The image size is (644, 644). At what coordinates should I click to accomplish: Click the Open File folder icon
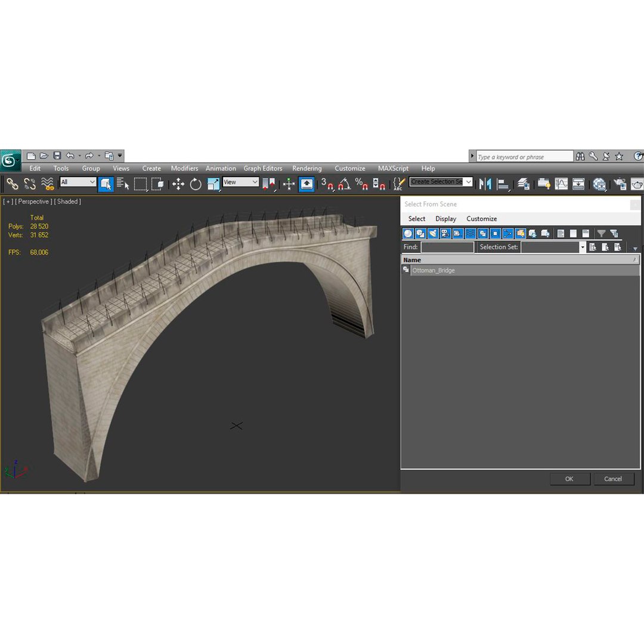[44, 156]
